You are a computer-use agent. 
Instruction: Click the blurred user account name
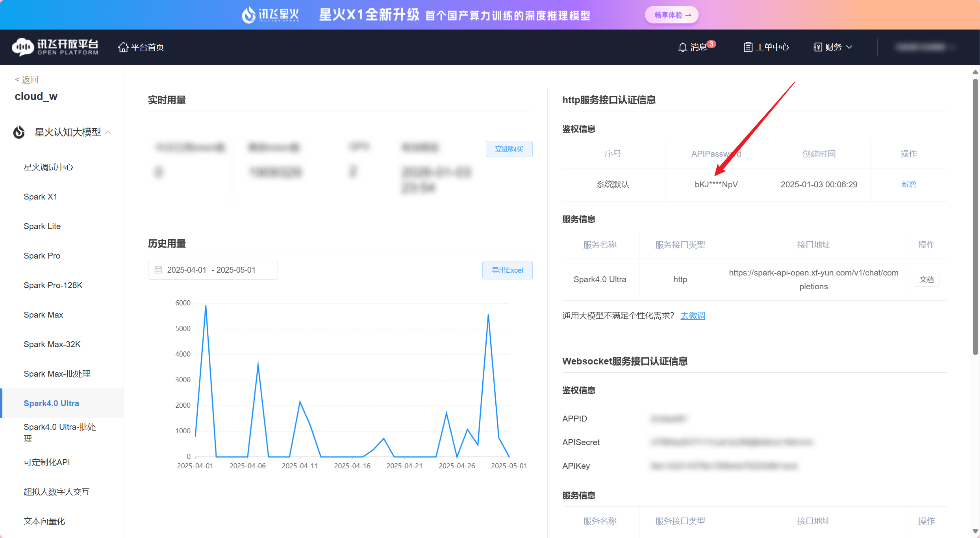pos(921,47)
